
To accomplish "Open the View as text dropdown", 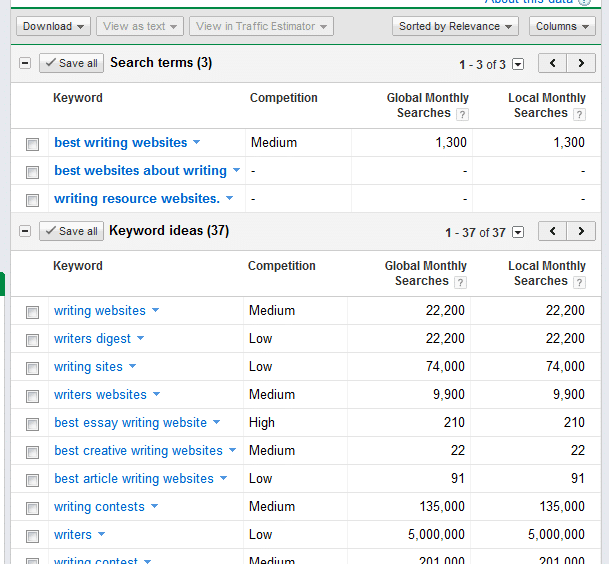I will point(140,26).
